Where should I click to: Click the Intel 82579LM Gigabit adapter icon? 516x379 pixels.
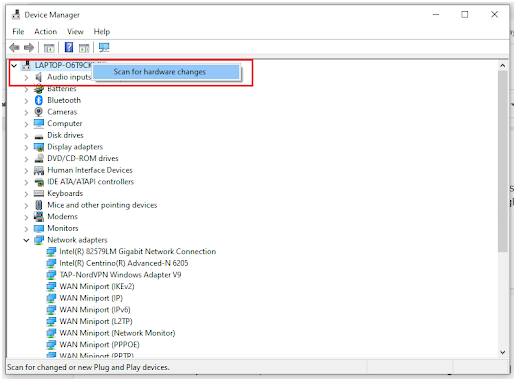tap(51, 251)
